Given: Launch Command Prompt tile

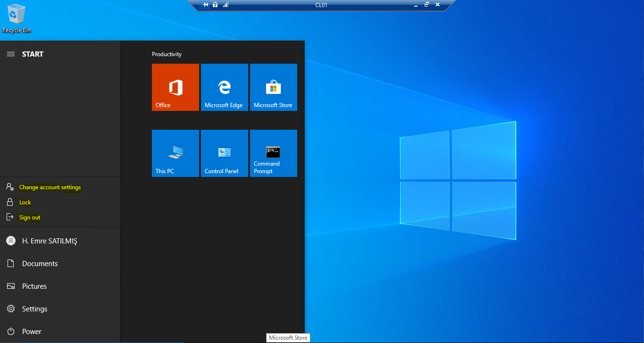Looking at the screenshot, I should point(274,153).
